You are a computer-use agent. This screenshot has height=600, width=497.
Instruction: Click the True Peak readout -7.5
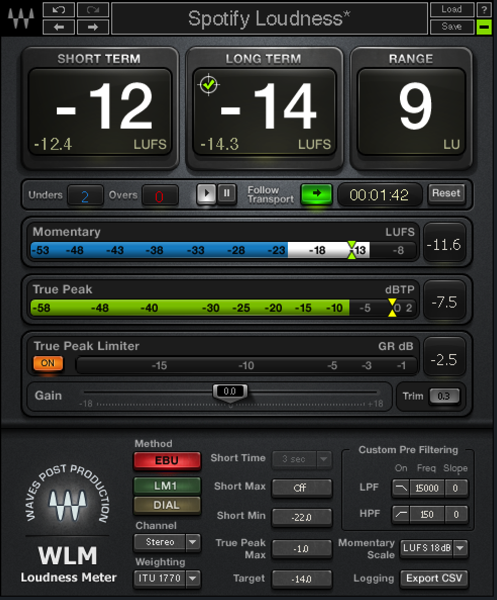[444, 302]
